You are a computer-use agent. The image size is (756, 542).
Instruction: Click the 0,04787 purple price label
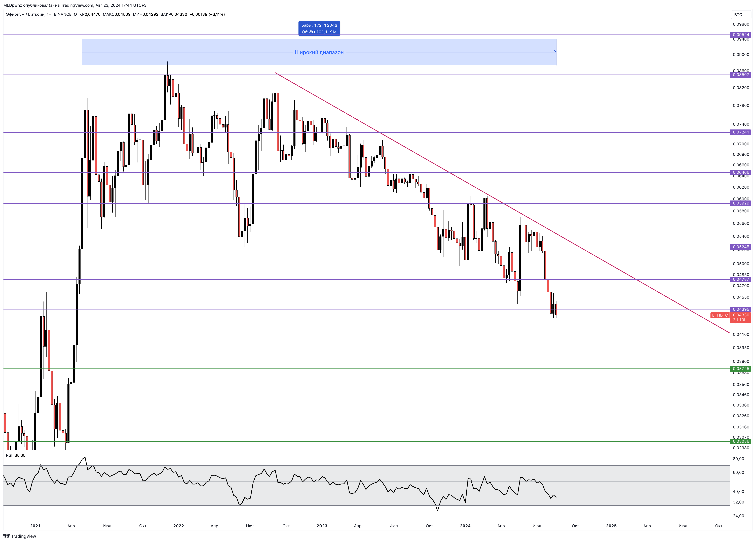pyautogui.click(x=741, y=280)
